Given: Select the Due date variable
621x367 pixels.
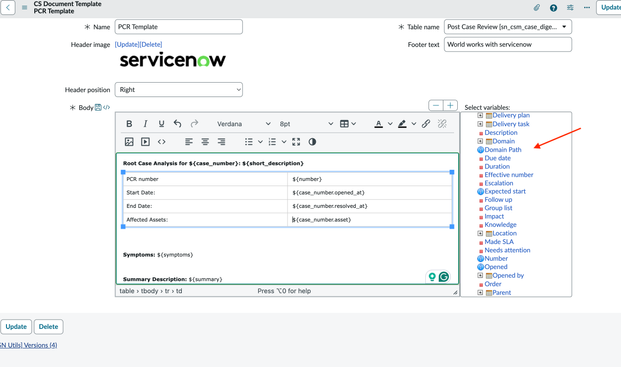Looking at the screenshot, I should [x=497, y=158].
